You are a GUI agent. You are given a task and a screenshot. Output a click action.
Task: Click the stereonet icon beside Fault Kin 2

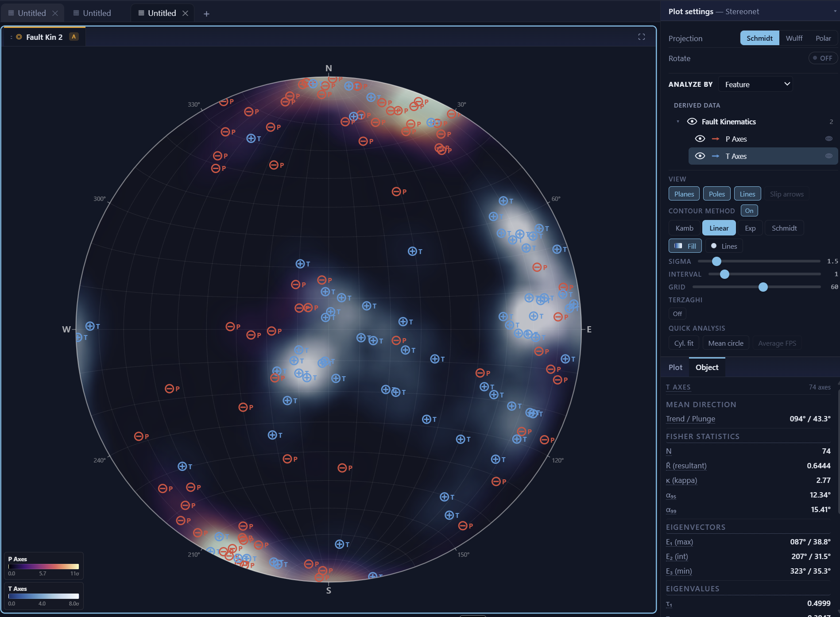[x=19, y=37]
